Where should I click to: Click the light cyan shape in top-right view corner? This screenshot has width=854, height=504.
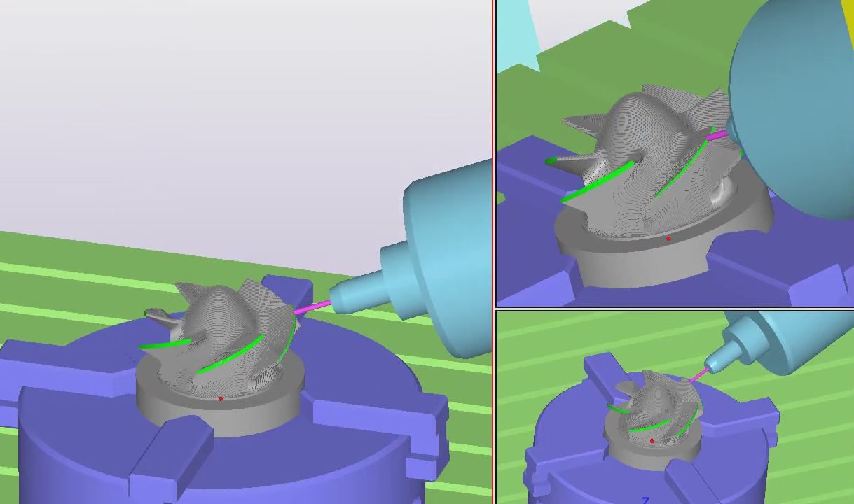pos(518,28)
